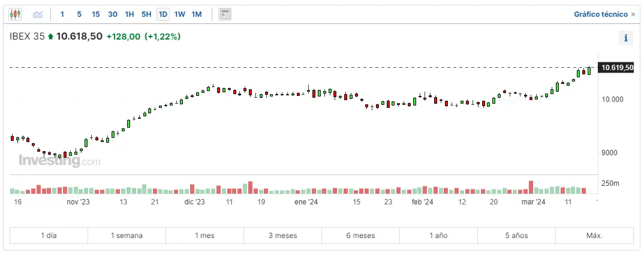Set the interval to 1M

[197, 14]
